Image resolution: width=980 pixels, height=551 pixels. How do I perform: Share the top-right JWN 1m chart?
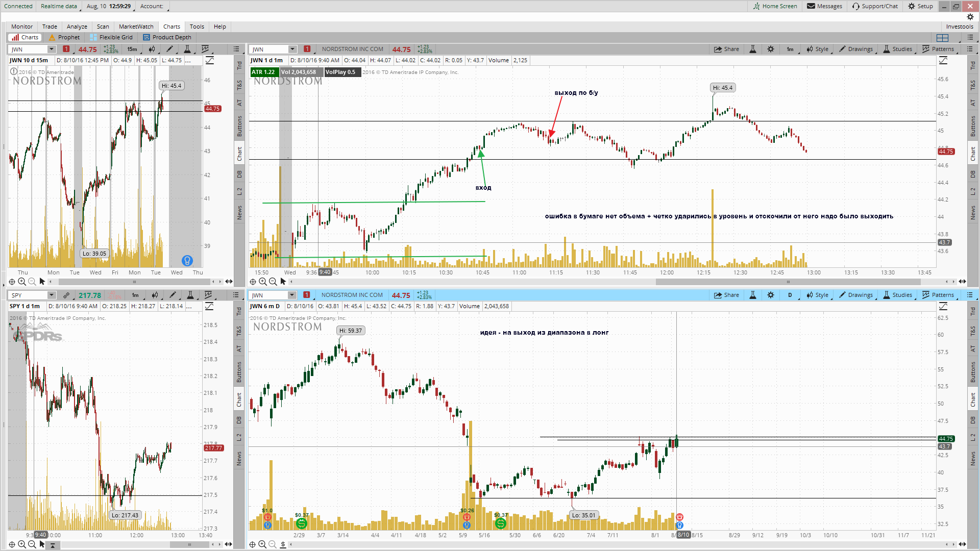click(x=727, y=49)
